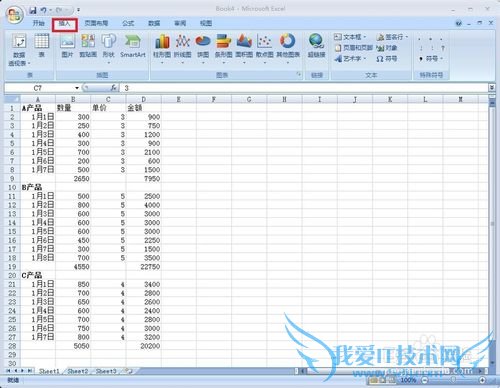Insert a Scatter chart (散点图)
500x388 pixels.
click(x=264, y=48)
